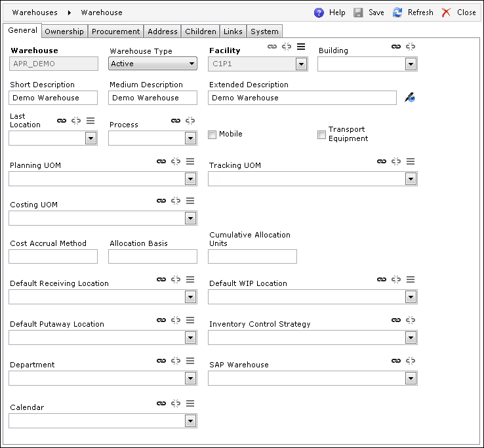Click the Building unlink icon

pos(411,47)
